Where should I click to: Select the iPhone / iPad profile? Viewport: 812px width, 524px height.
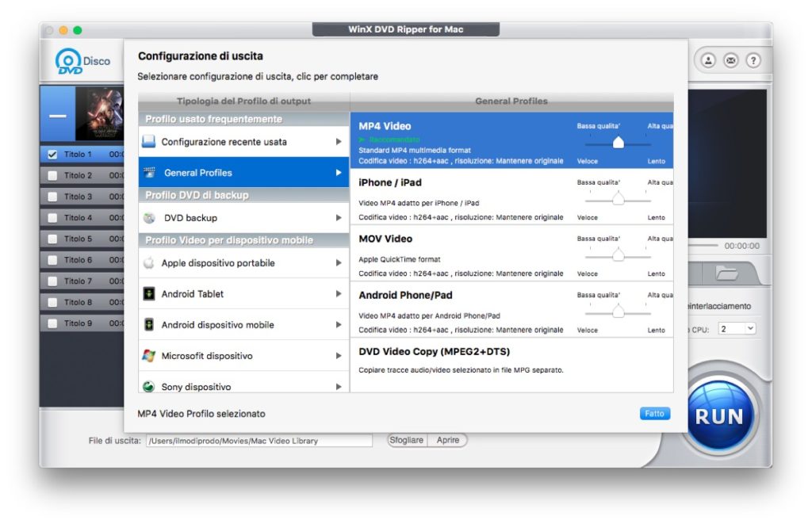(x=511, y=197)
